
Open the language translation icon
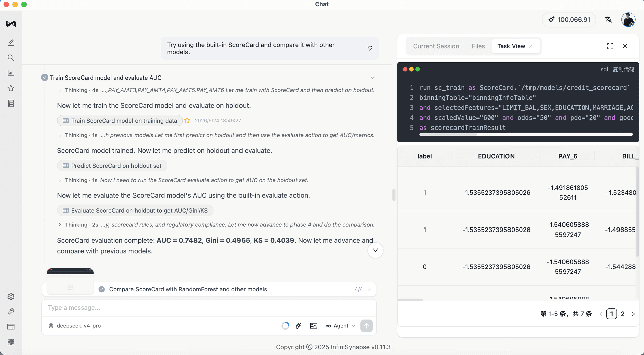point(608,20)
